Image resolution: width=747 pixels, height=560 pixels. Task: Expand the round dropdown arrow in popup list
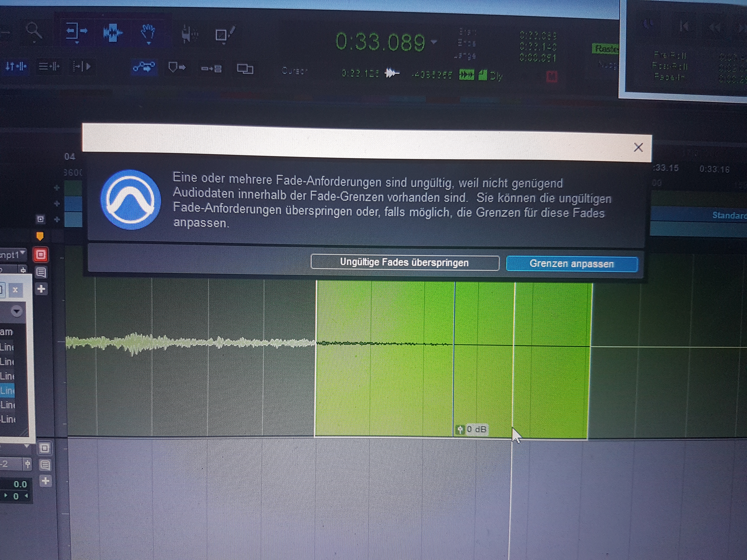click(16, 311)
